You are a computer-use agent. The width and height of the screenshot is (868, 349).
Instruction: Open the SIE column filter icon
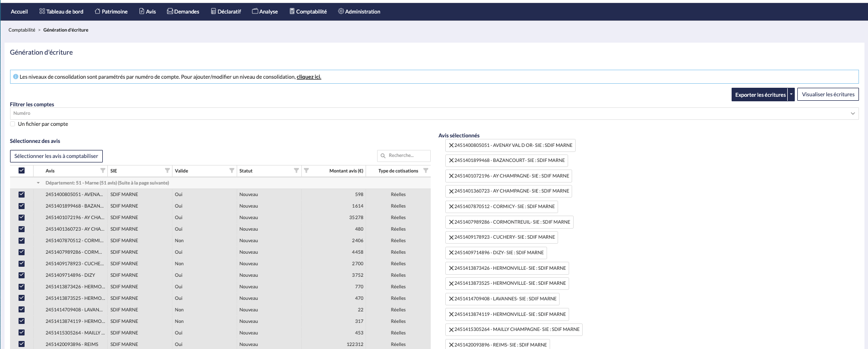pos(167,171)
